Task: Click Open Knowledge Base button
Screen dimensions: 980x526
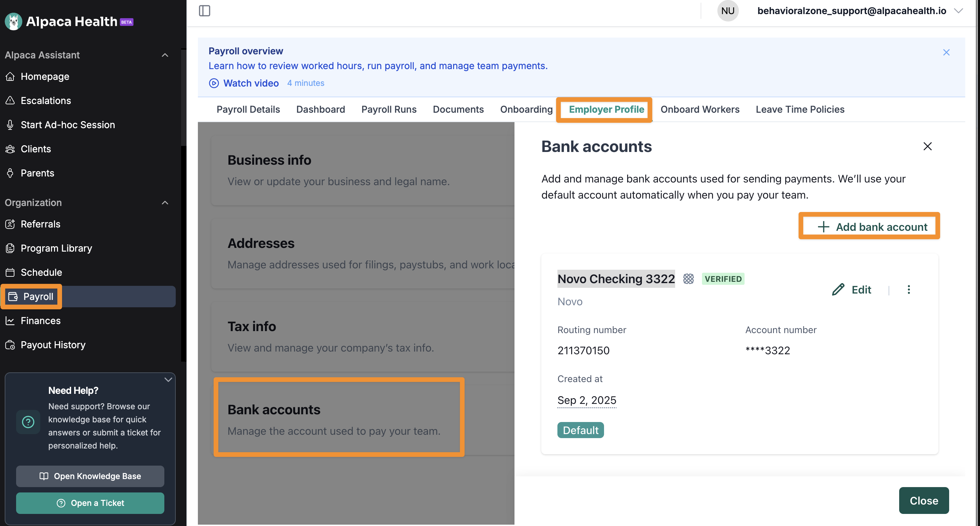Action: coord(90,476)
